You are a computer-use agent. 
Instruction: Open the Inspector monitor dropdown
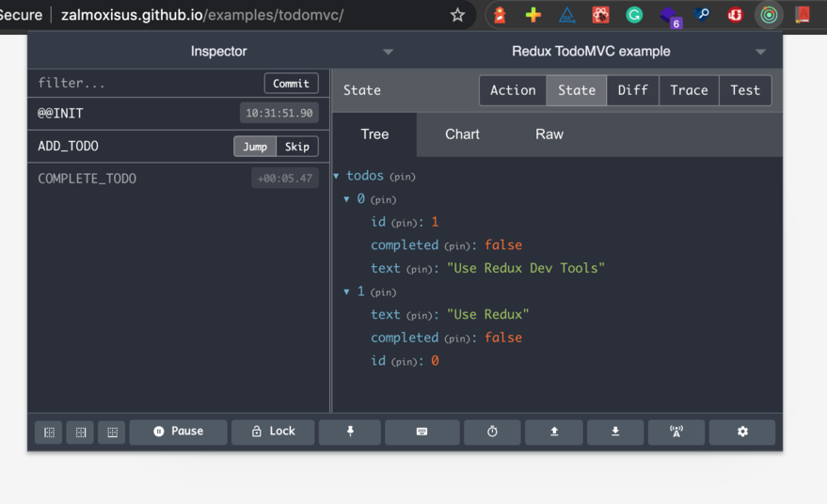pyautogui.click(x=389, y=52)
